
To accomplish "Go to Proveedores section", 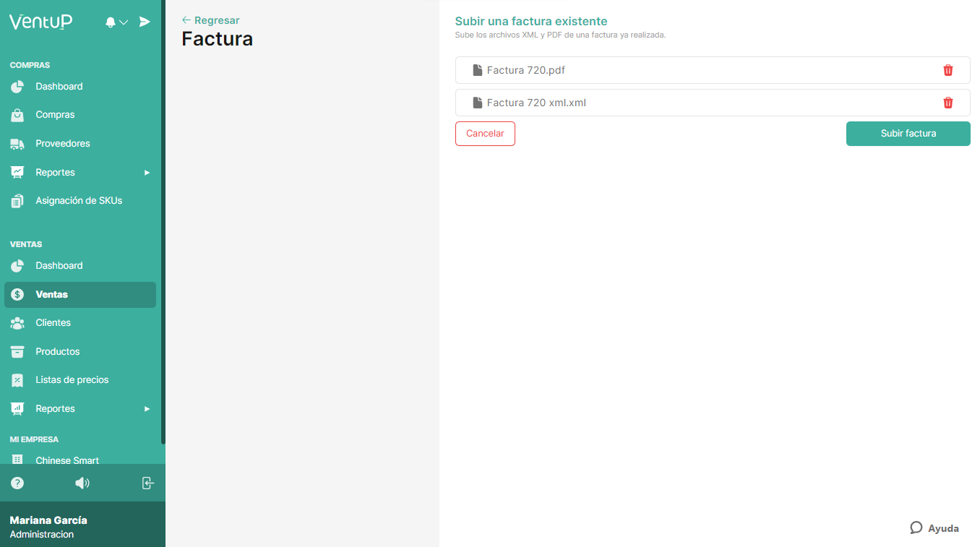I will 62,144.
